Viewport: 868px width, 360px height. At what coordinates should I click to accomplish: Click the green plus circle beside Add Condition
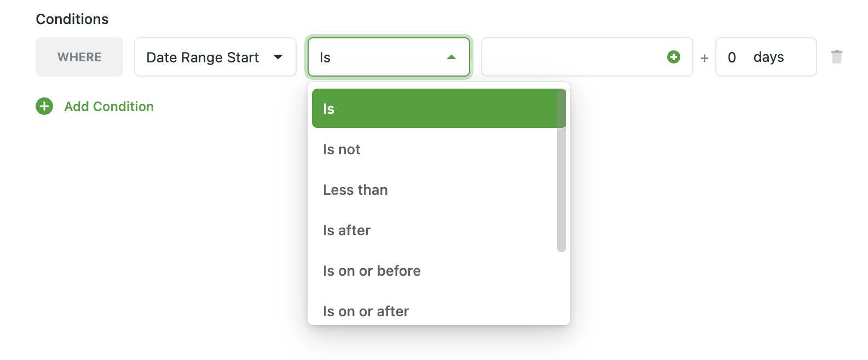44,106
